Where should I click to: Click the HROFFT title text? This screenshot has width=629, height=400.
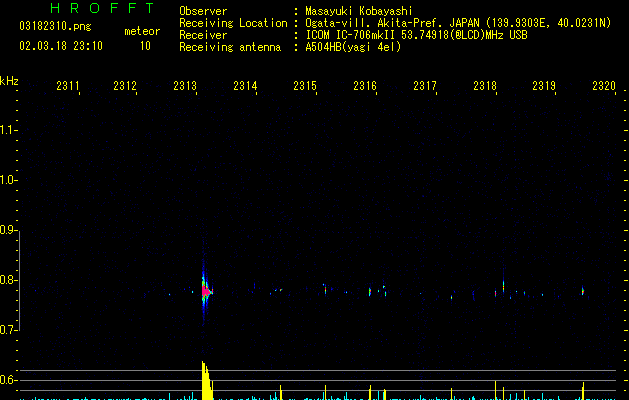(103, 8)
